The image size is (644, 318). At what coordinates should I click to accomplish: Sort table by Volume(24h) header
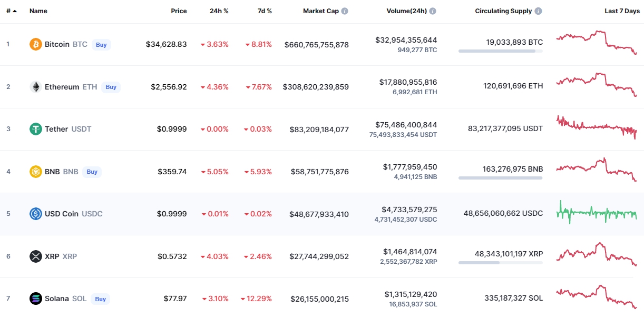point(406,11)
